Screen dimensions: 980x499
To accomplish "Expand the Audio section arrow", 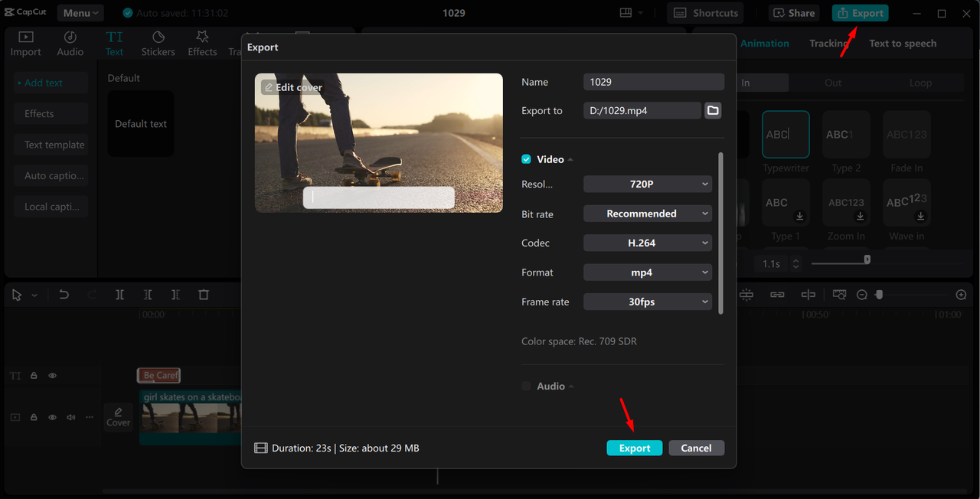I will (571, 387).
